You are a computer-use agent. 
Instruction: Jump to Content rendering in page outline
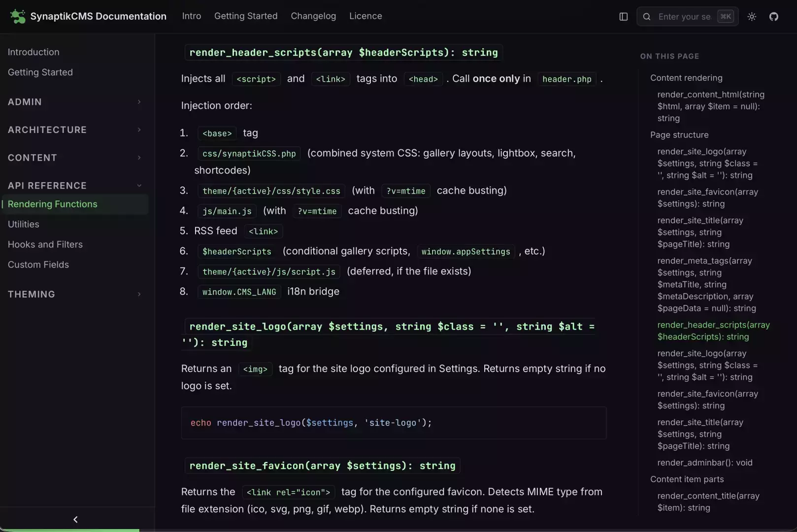point(686,78)
